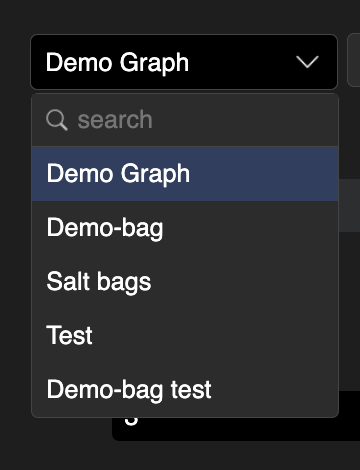Click the gray bar right of the list
360x470 pixels.
(349, 205)
